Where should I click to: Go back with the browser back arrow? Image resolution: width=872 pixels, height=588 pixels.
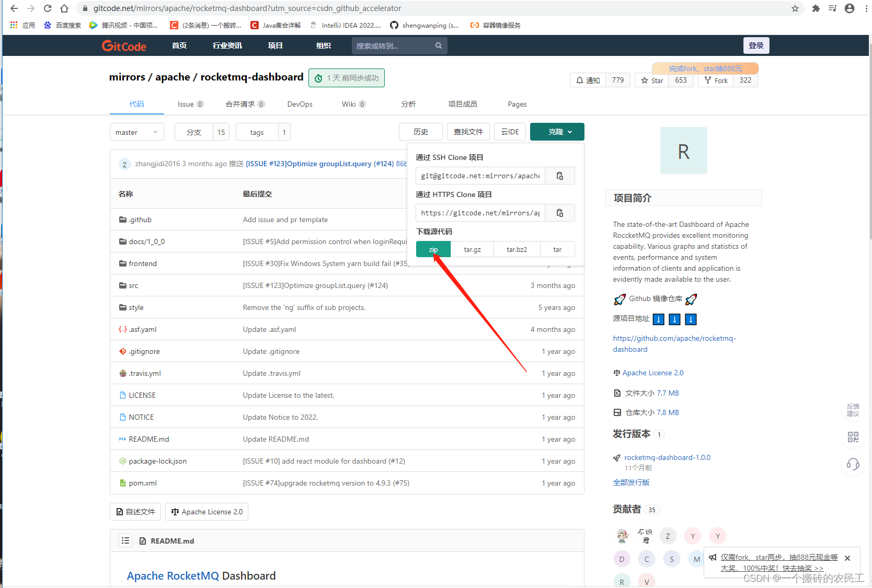point(14,8)
